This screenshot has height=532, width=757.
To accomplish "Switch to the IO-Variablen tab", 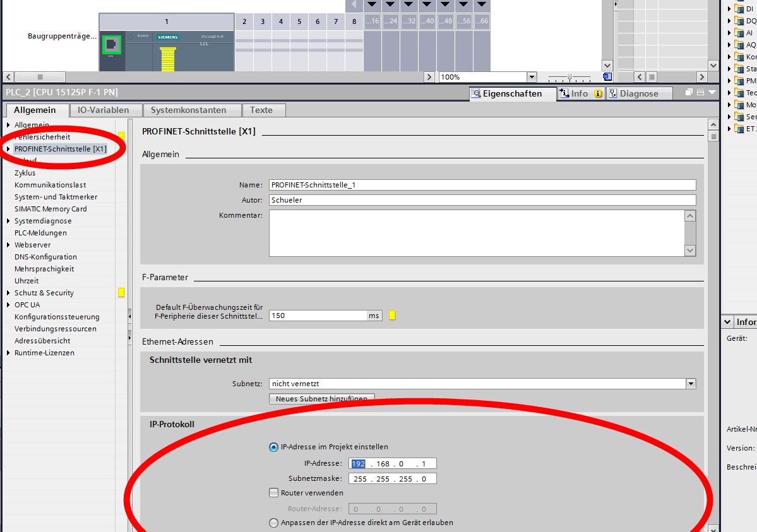I will pos(103,110).
